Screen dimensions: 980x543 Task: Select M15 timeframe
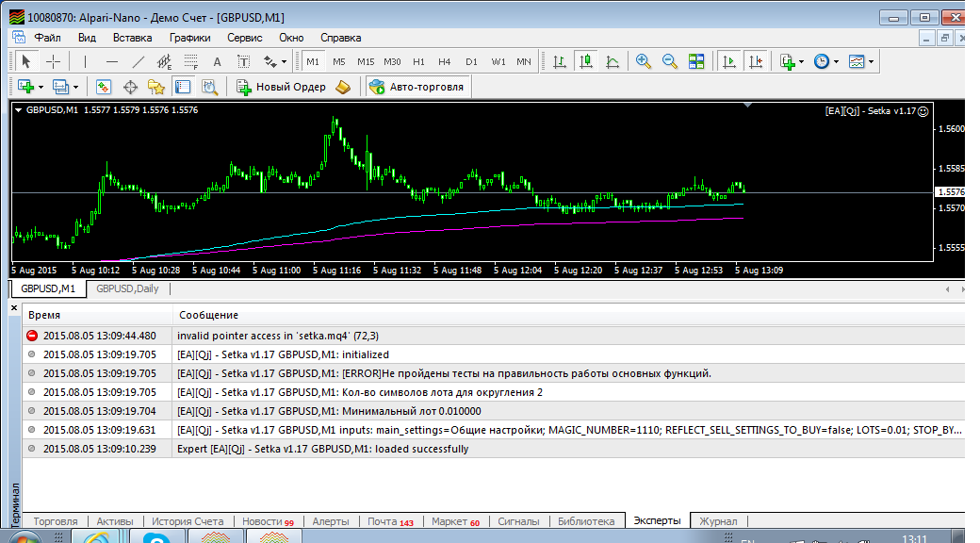tap(366, 61)
